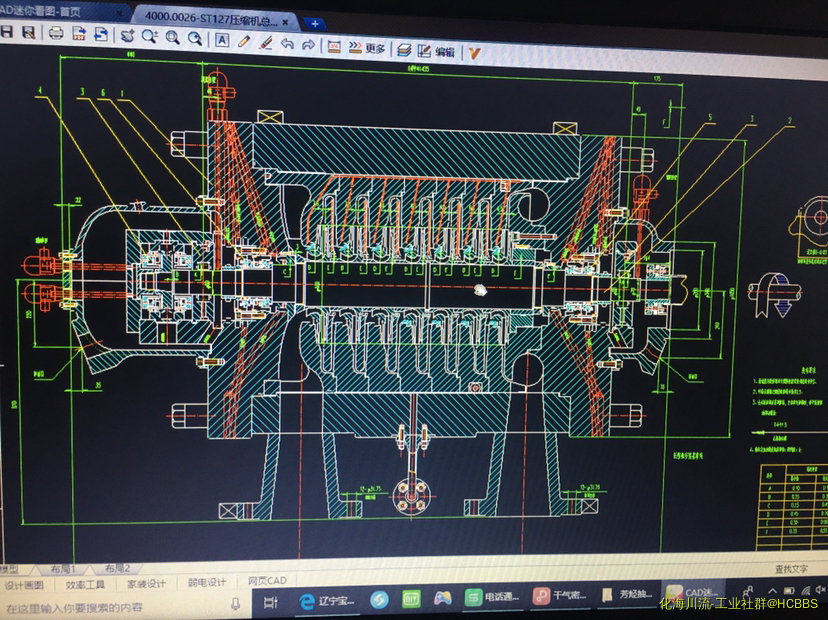Open the WPS 干气密... presentation taskbar item
Viewport: 828px width, 620px height.
(x=560, y=595)
